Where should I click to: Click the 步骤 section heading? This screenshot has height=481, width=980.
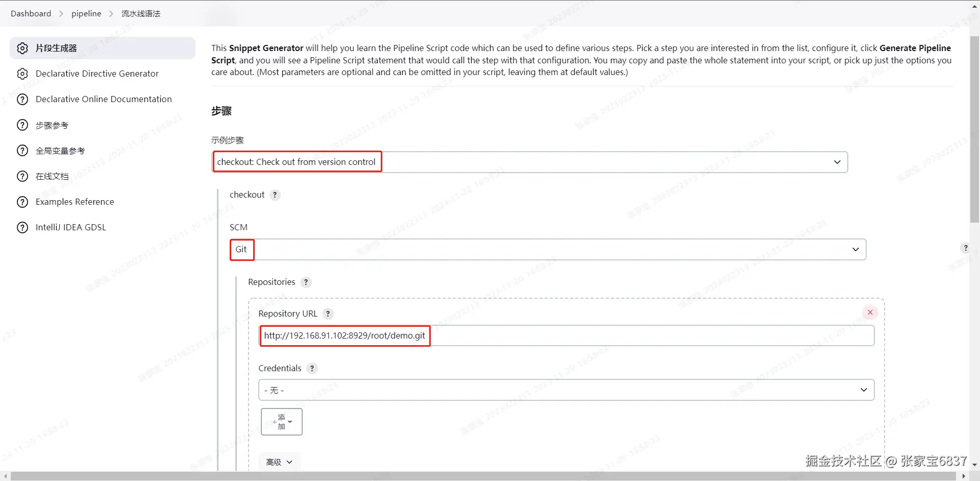coord(222,111)
